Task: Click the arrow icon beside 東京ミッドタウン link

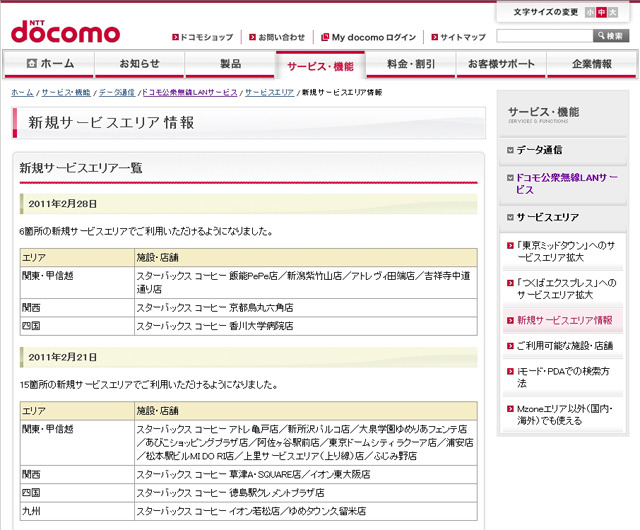Action: pos(510,245)
